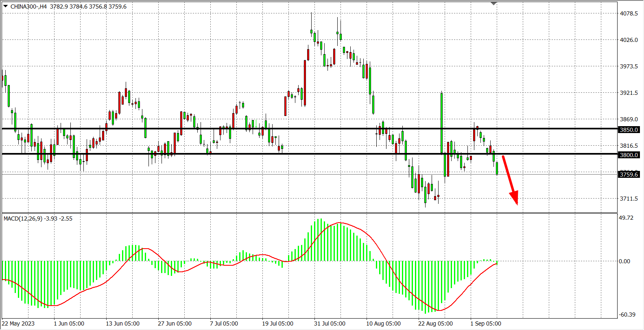Screen dimensions: 644x330
Task: Click the MACD 0.00 level label
Action: (624, 261)
